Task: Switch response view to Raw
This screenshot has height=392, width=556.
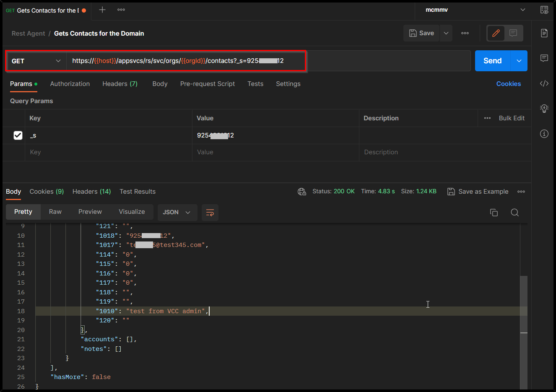Action: [x=55, y=212]
